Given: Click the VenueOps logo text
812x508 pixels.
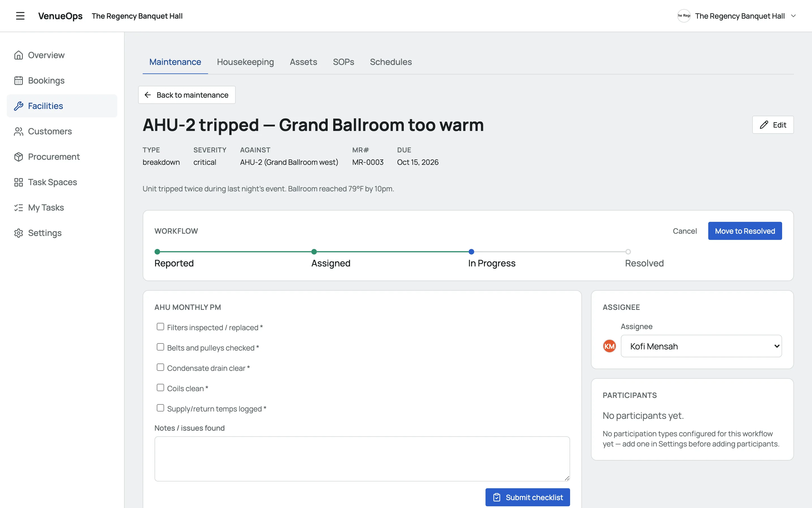Looking at the screenshot, I should pos(60,16).
